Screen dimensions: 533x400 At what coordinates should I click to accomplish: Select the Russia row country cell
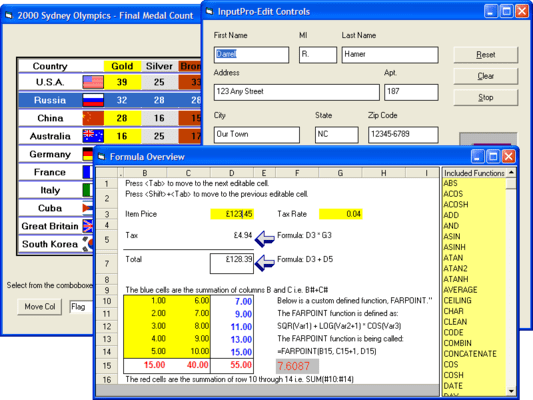point(50,100)
